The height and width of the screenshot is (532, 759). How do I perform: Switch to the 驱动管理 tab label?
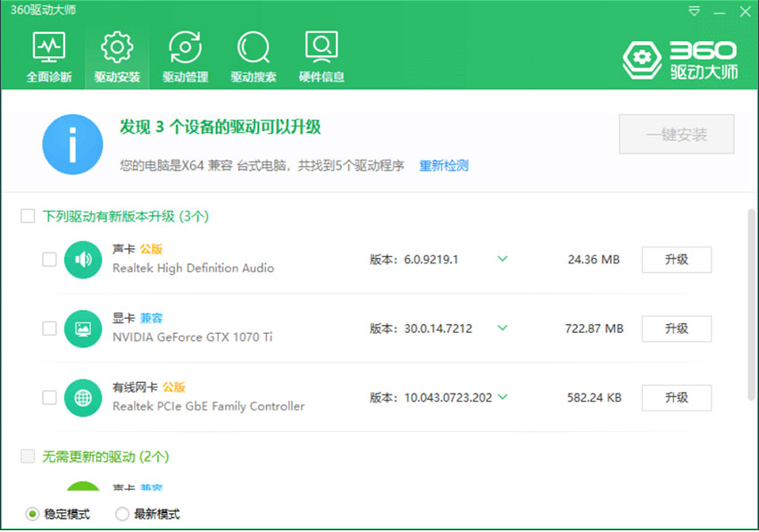click(x=185, y=77)
